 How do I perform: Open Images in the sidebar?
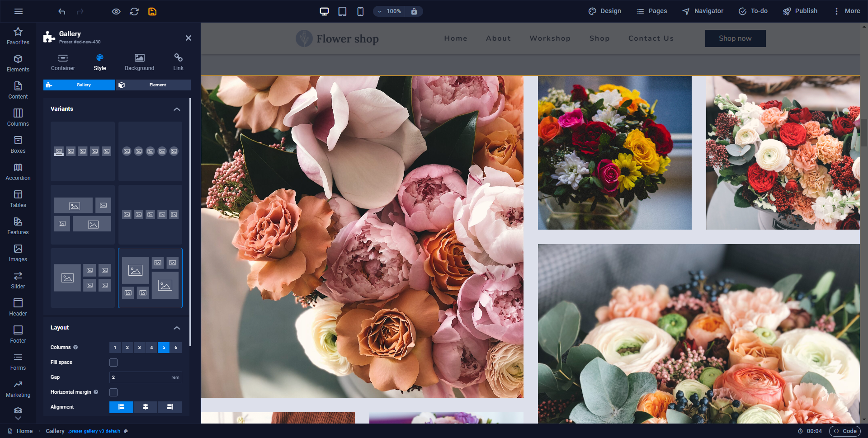(x=18, y=253)
